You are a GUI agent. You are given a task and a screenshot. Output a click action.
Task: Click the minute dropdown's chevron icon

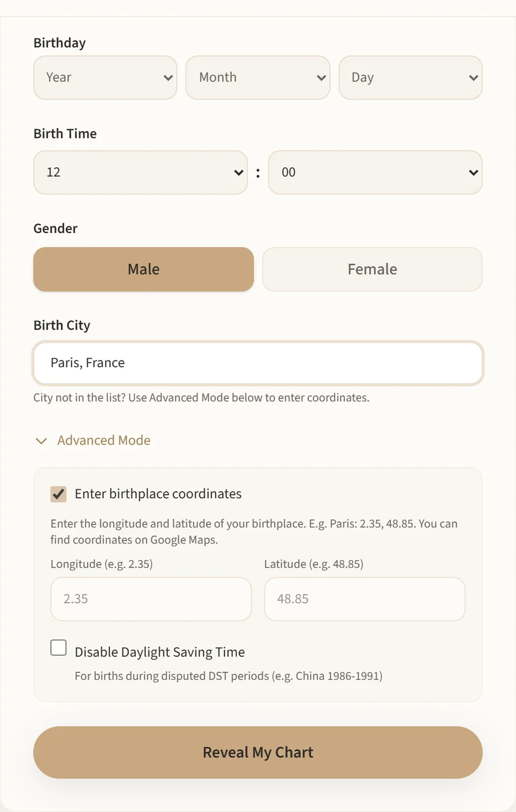coord(472,172)
